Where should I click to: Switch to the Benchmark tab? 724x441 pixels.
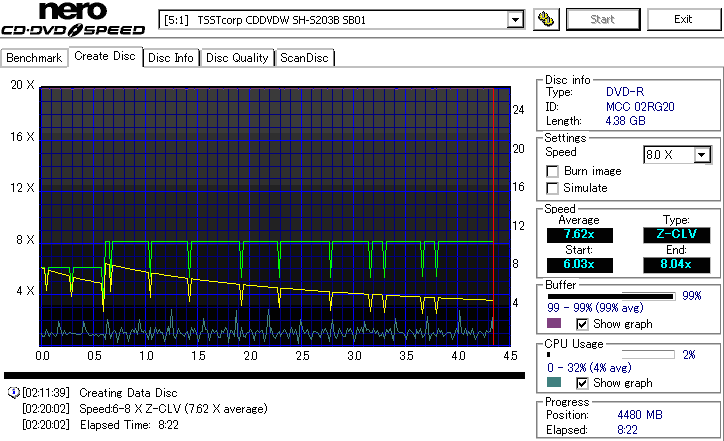[34, 58]
